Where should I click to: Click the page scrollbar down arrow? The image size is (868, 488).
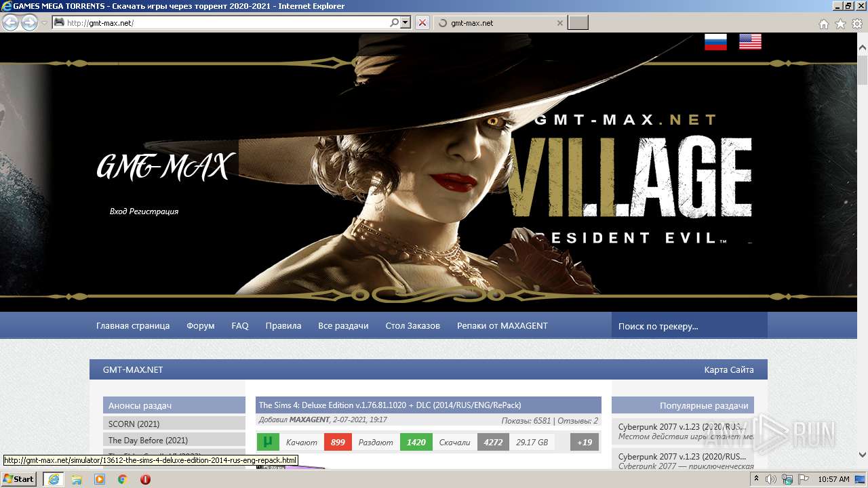tap(862, 455)
